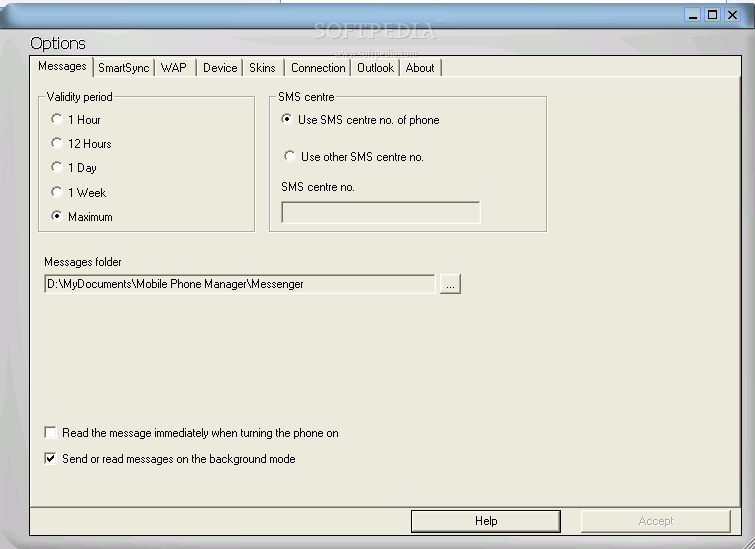Click the Accept button

(656, 521)
